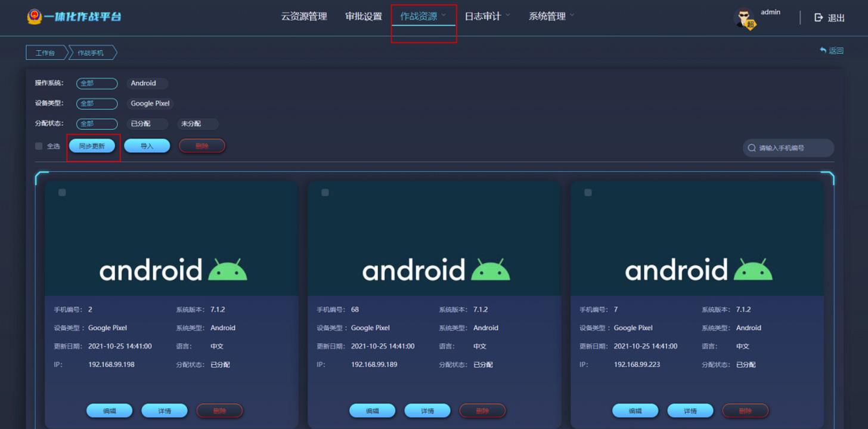The width and height of the screenshot is (868, 429).
Task: Click the red delete button beside 导入
Action: (x=202, y=146)
